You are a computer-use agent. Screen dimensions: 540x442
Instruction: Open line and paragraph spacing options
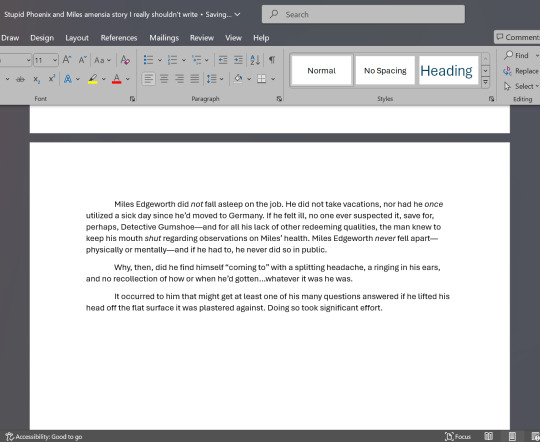click(211, 79)
